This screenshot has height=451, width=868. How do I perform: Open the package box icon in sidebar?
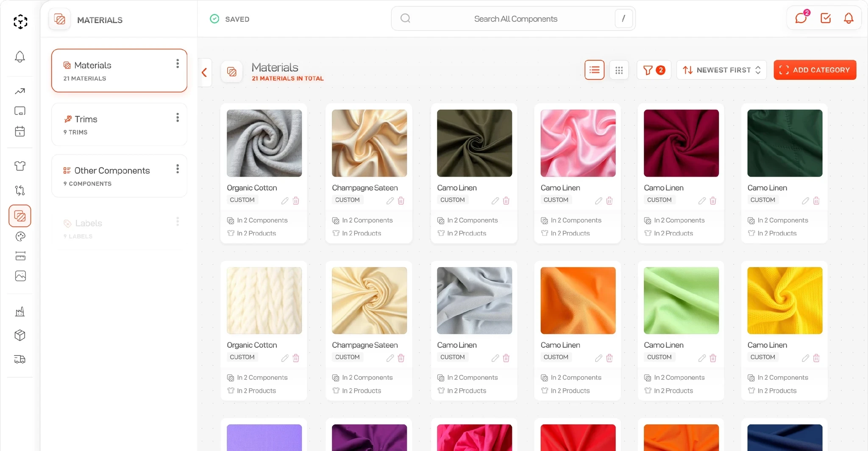20,335
